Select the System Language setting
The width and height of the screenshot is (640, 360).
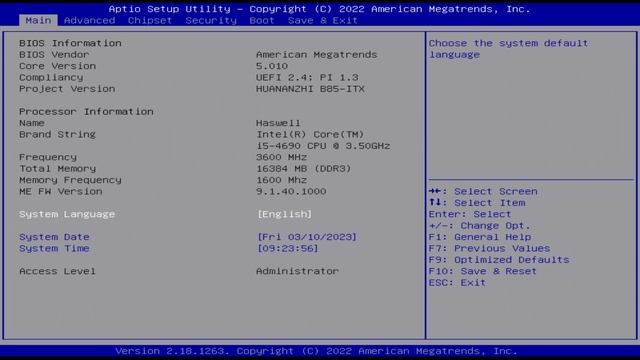(67, 214)
